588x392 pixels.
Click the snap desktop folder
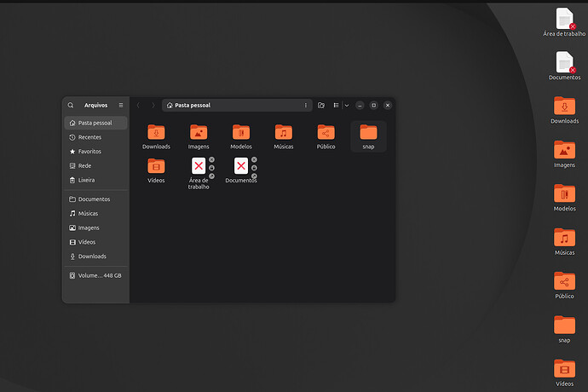click(x=564, y=329)
